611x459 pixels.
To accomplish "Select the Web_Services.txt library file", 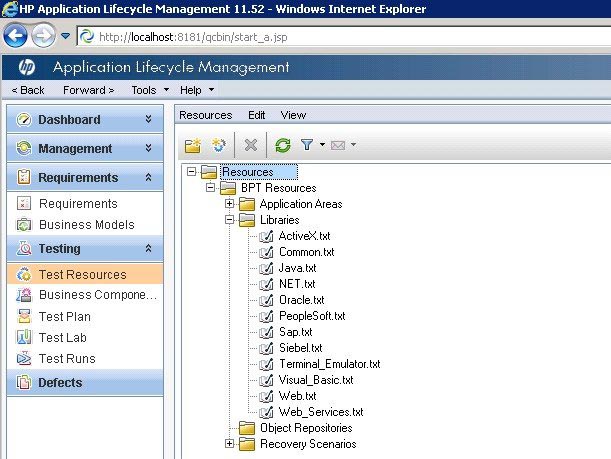I will tap(321, 411).
